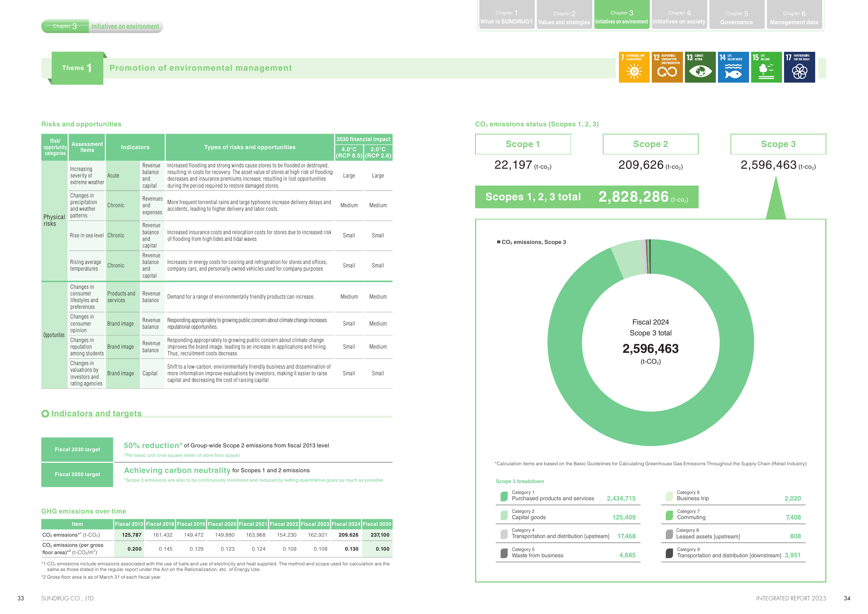Click the Opportunities category cell

click(x=55, y=335)
